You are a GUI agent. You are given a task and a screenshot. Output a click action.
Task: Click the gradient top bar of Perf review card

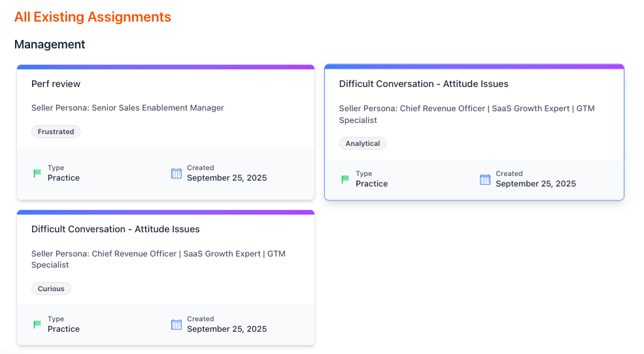(x=165, y=67)
